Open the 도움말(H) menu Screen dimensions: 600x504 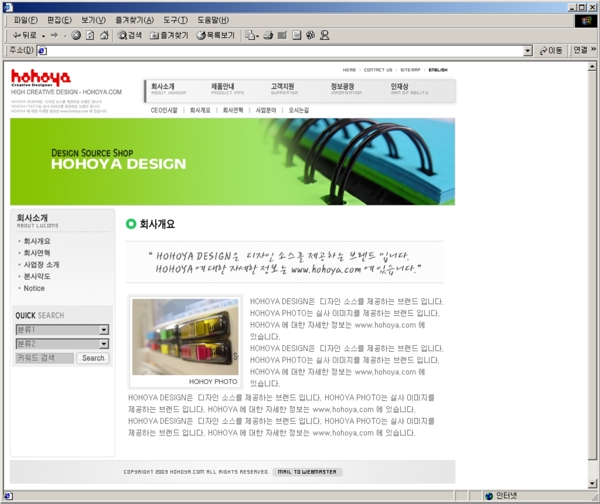213,20
